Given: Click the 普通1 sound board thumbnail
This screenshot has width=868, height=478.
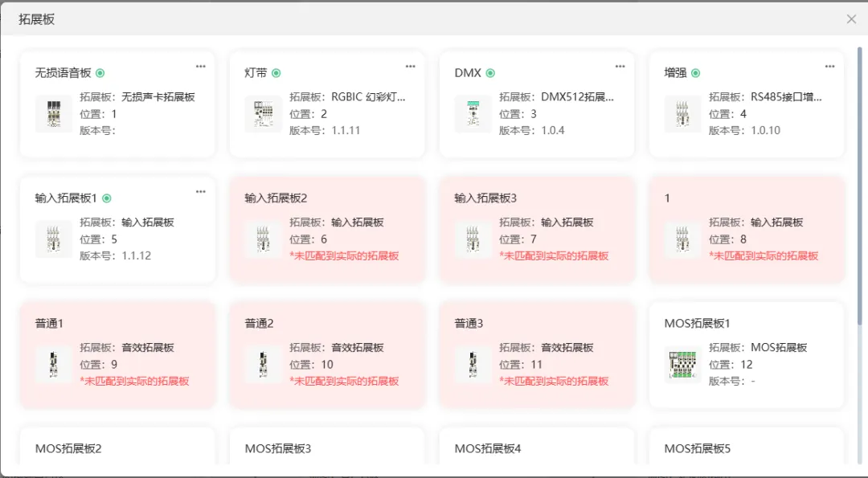Looking at the screenshot, I should (x=54, y=365).
